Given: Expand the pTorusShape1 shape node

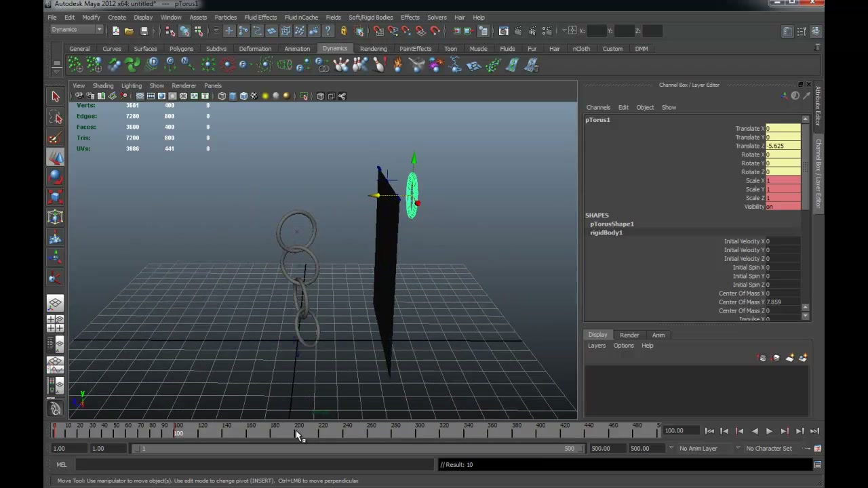Looking at the screenshot, I should [612, 224].
